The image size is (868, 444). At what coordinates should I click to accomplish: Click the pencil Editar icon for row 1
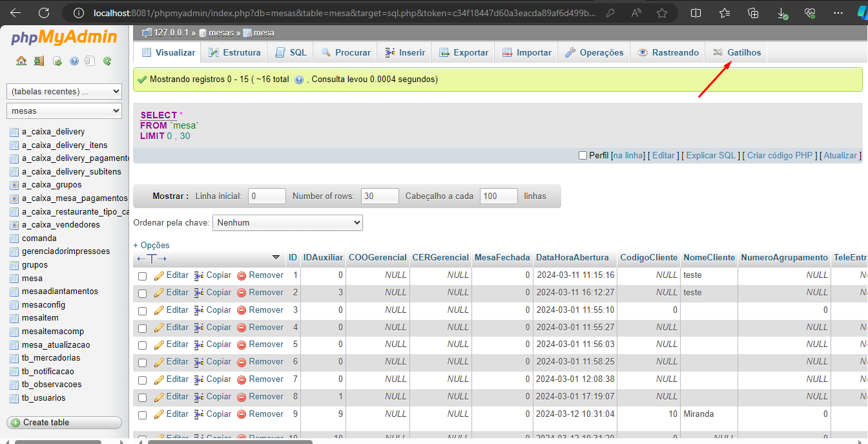pos(160,275)
